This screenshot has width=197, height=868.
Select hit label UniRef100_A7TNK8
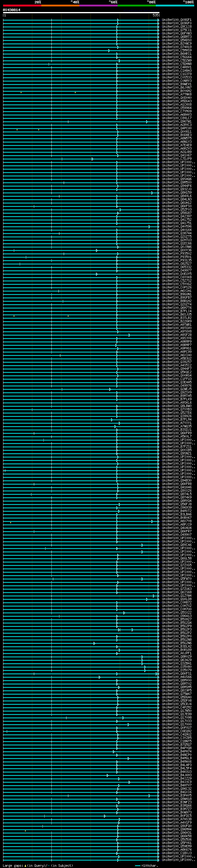point(177,94)
